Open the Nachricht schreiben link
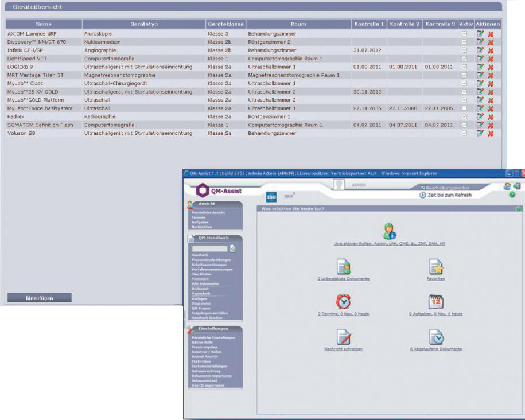 343,349
